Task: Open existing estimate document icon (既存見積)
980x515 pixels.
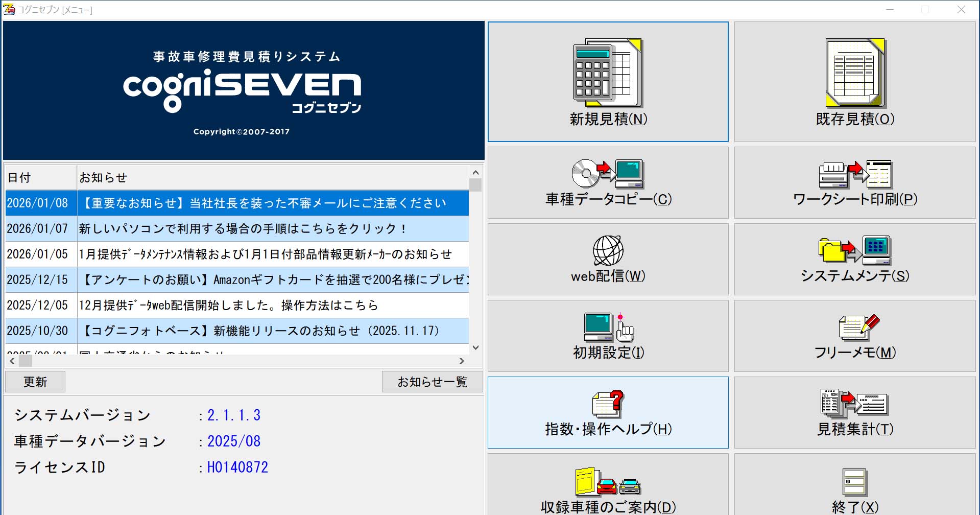Action: pyautogui.click(x=855, y=73)
